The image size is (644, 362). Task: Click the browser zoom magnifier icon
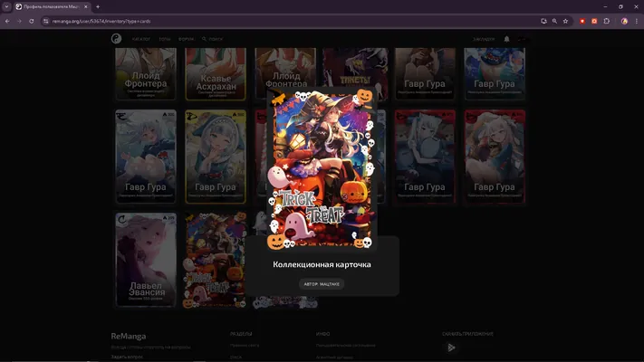(x=554, y=21)
